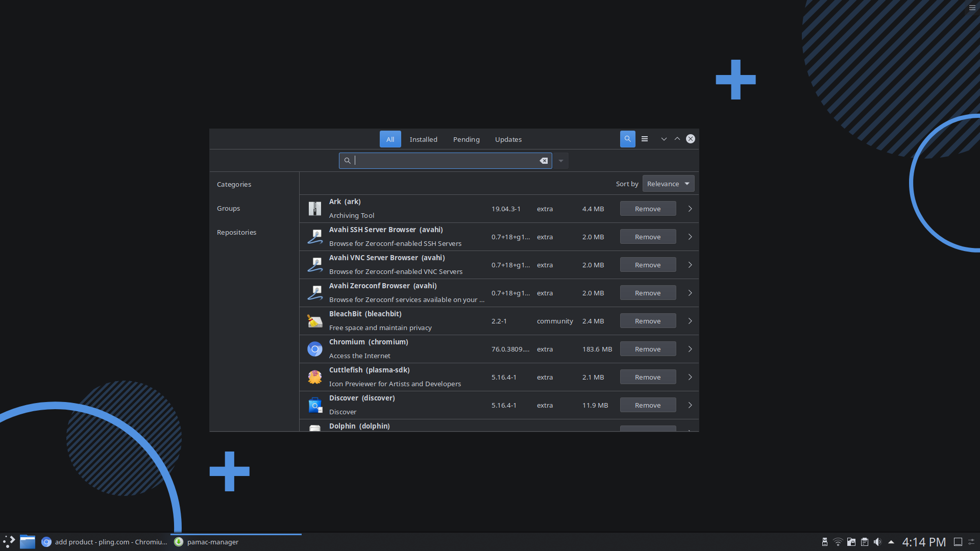Click the Avahi Zeroconf Browser icon
Image resolution: width=980 pixels, height=551 pixels.
[x=315, y=293]
